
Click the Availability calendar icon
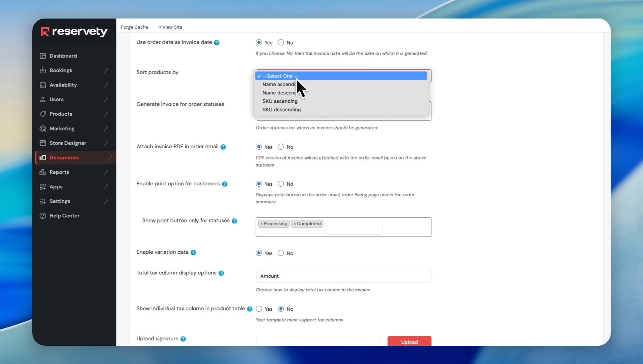point(43,85)
